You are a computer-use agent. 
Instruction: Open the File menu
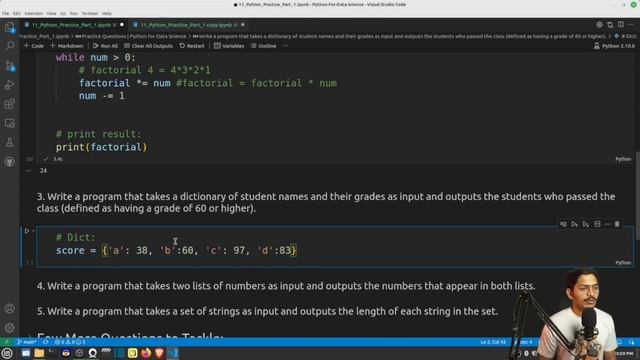coord(5,13)
